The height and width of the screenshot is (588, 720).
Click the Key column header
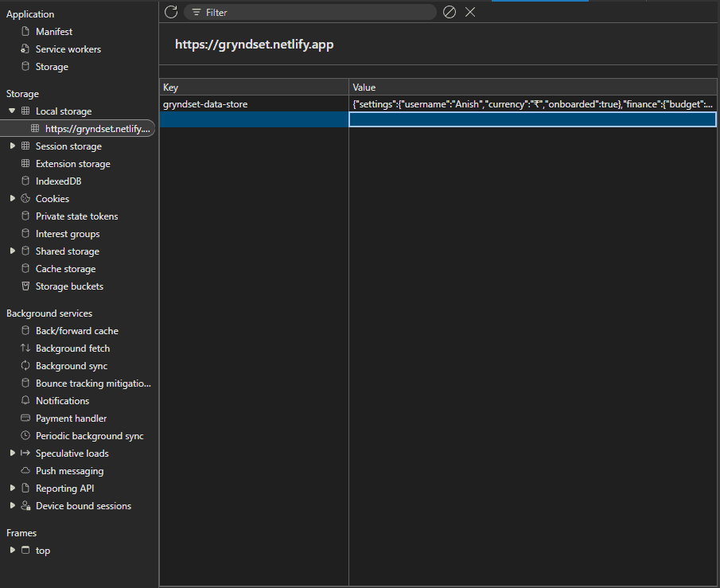pos(254,87)
